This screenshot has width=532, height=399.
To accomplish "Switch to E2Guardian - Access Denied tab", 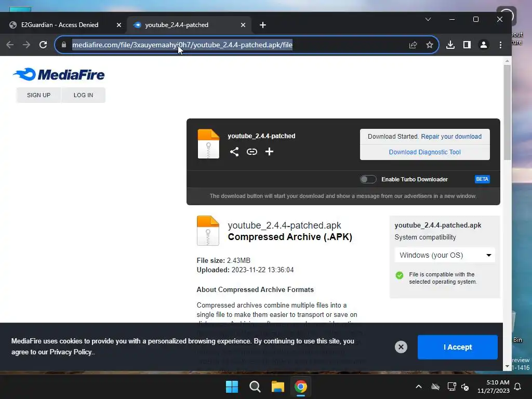I will (x=60, y=25).
